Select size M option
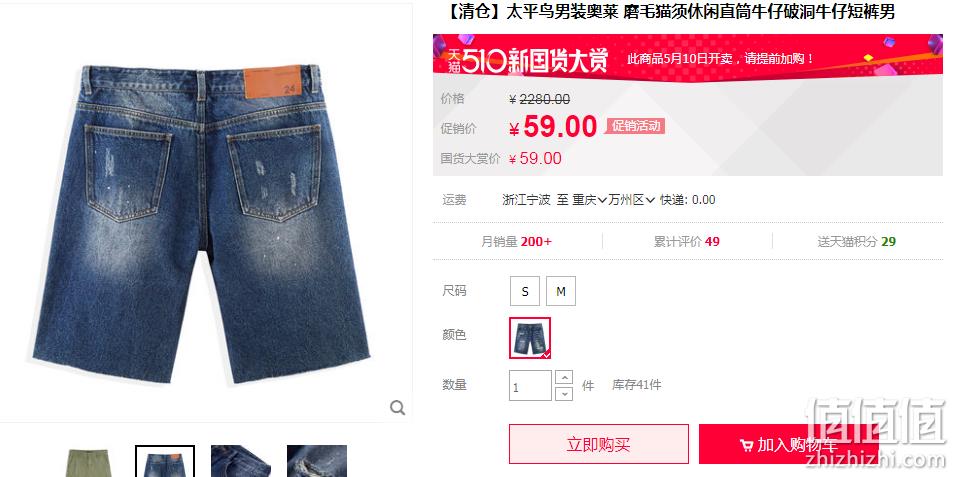Image resolution: width=955 pixels, height=477 pixels. pyautogui.click(x=561, y=291)
